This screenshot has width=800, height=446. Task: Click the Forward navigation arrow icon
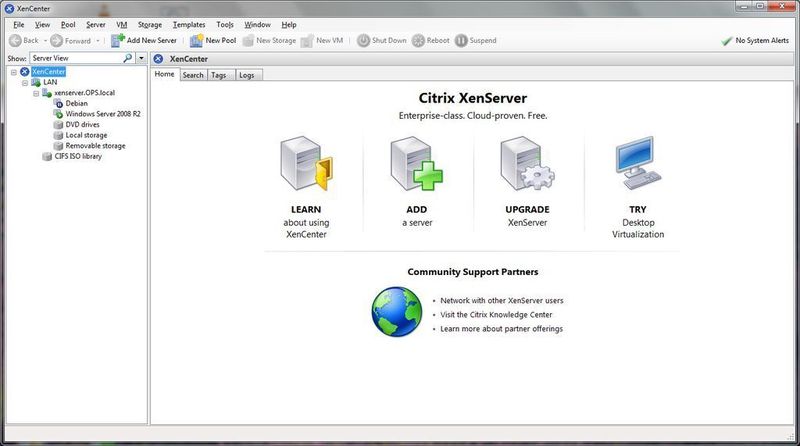click(x=57, y=40)
